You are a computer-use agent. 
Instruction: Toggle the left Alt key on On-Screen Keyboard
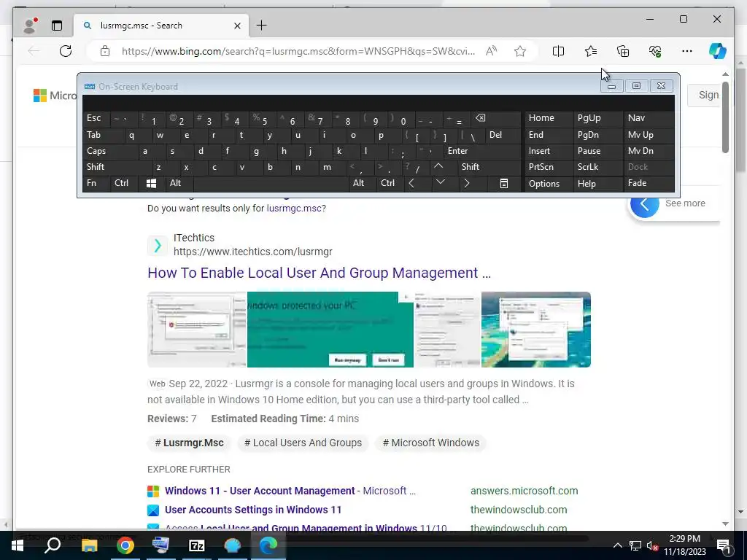pyautogui.click(x=179, y=183)
